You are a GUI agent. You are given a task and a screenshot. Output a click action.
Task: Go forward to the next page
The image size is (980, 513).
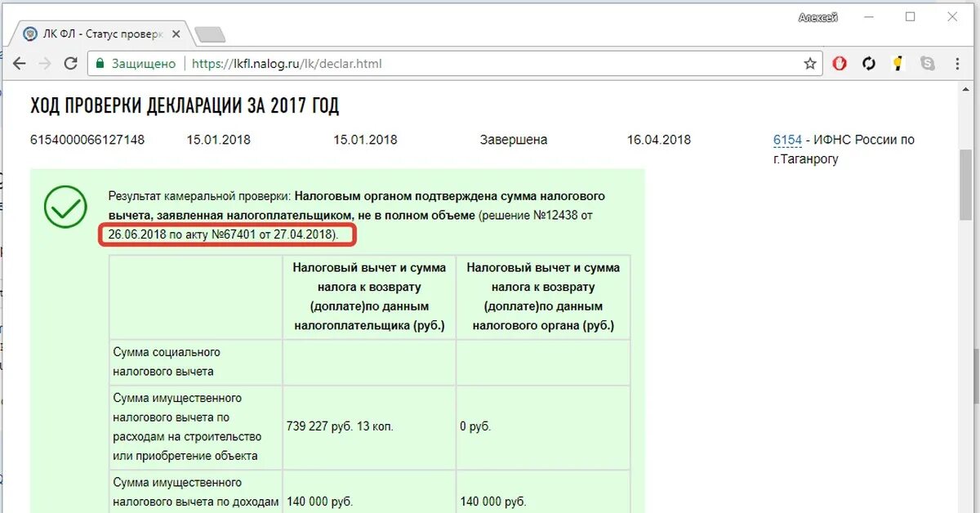tap(45, 63)
